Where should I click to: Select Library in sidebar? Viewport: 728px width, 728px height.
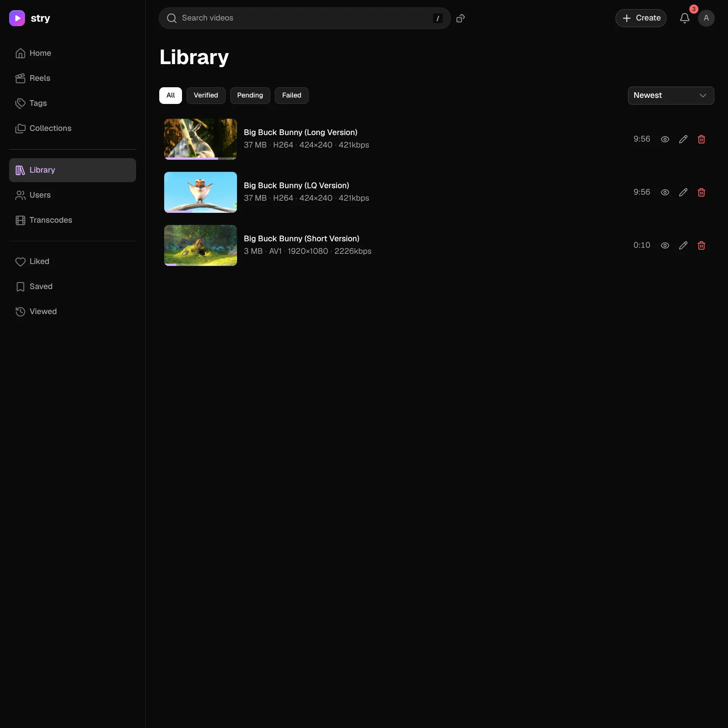coord(72,170)
